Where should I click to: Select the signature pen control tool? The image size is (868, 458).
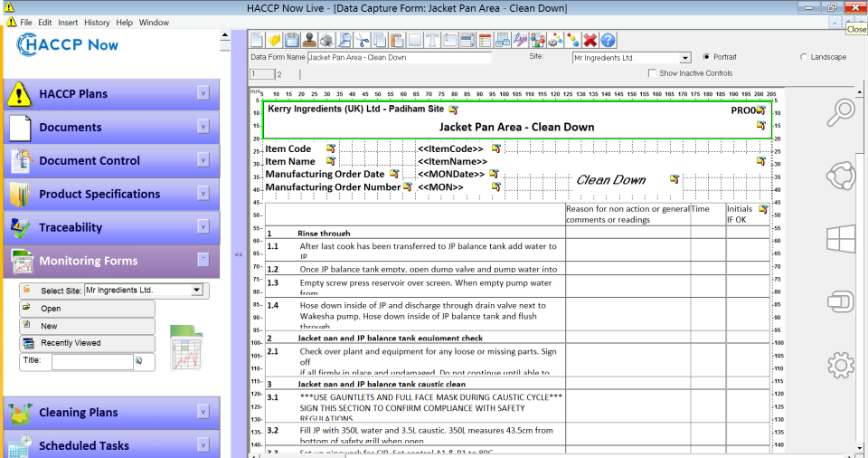coord(520,40)
